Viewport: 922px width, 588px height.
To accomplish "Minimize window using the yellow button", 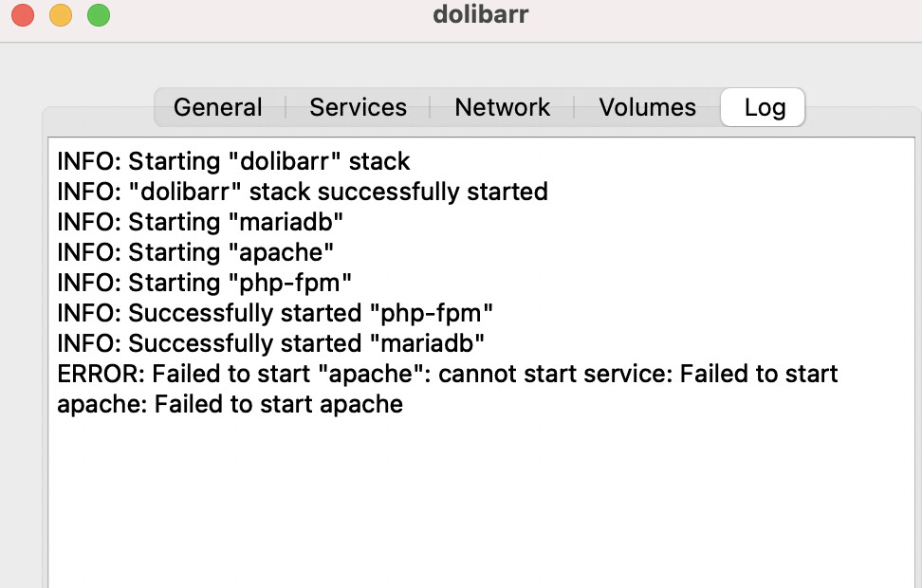I will [x=61, y=15].
